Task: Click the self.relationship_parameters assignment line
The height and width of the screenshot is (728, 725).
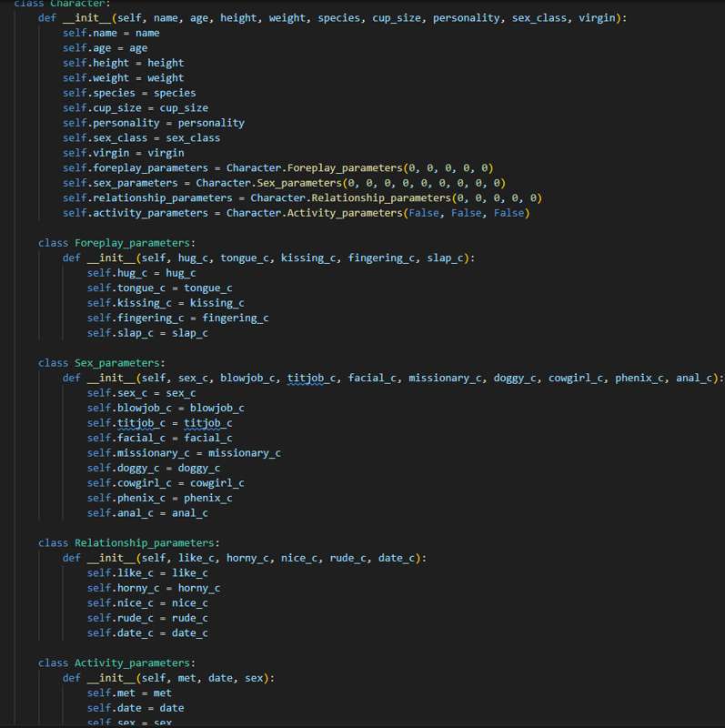Action: coord(302,197)
